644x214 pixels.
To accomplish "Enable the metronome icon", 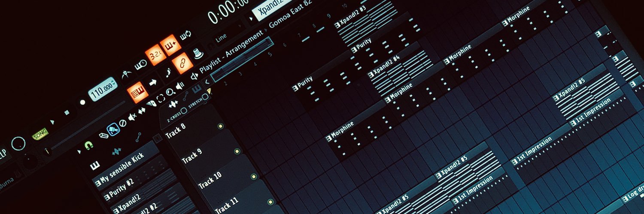I will (126, 74).
